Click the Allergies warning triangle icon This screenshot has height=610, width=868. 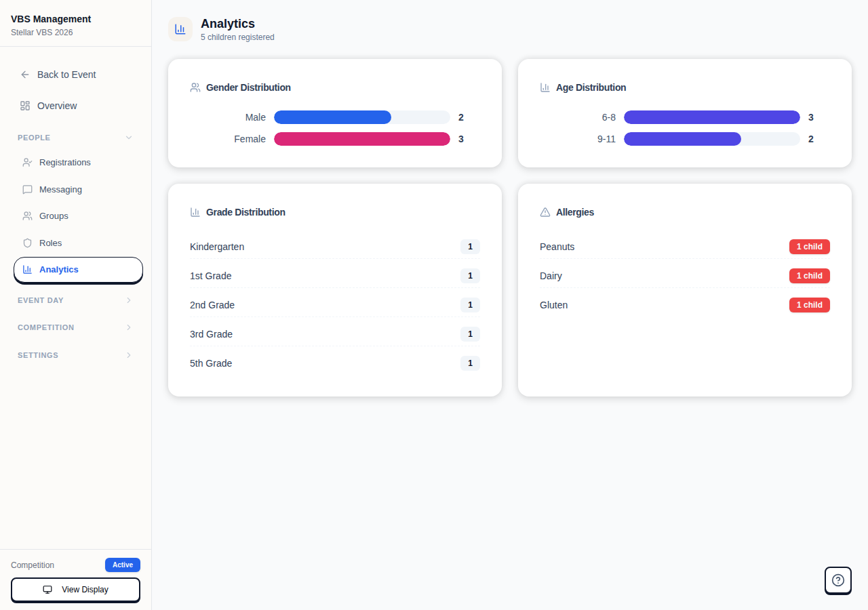pos(545,211)
